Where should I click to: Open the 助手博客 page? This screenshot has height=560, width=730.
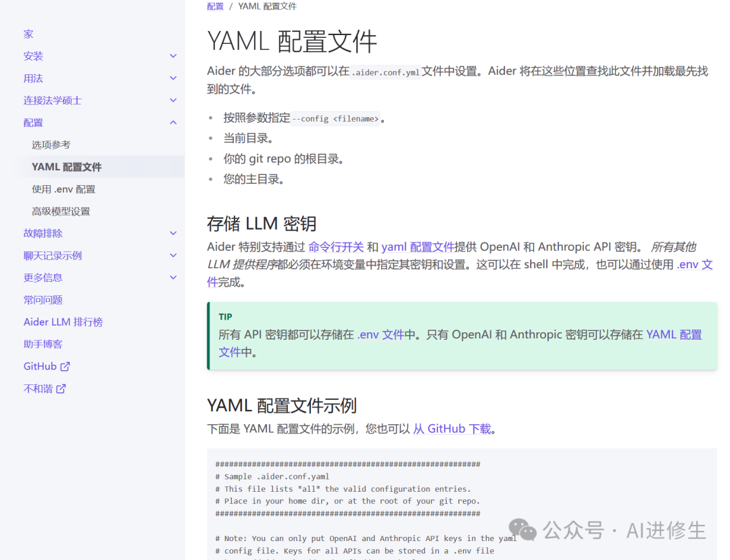click(x=43, y=345)
